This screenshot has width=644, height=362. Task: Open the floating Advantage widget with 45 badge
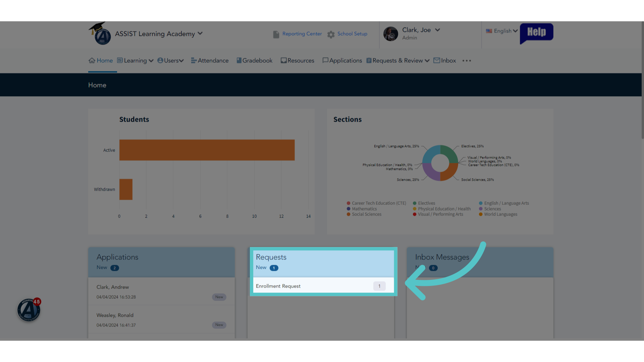point(29,309)
